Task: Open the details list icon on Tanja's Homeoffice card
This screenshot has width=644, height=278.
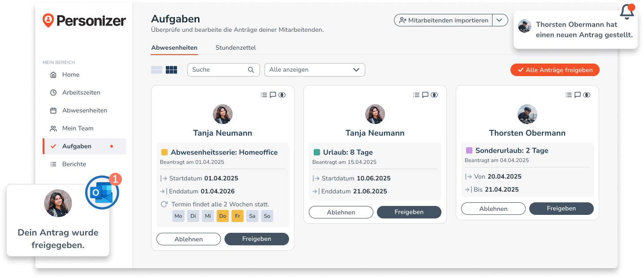Action: 264,94
